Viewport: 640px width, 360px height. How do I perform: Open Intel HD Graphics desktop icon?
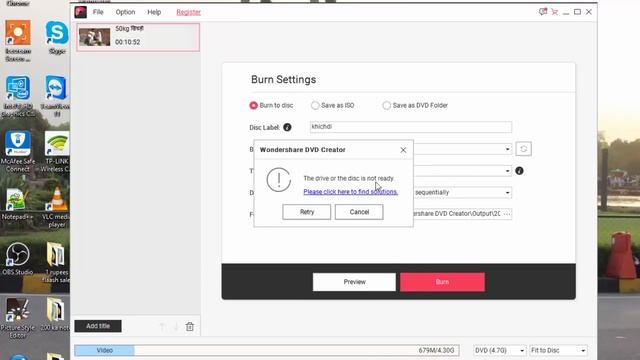(18, 96)
